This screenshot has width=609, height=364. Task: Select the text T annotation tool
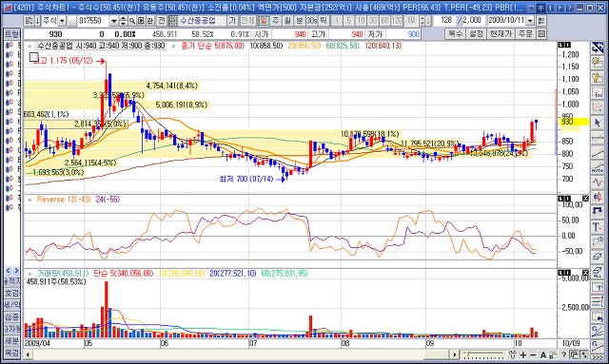(598, 227)
